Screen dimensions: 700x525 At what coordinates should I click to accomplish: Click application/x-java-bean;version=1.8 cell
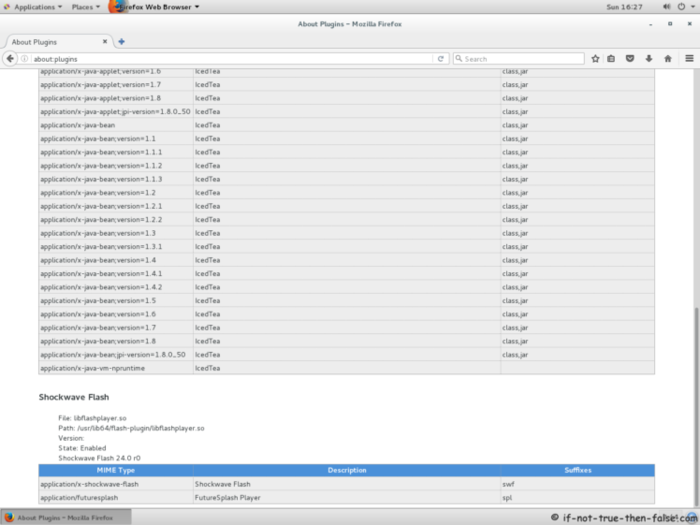[116, 341]
